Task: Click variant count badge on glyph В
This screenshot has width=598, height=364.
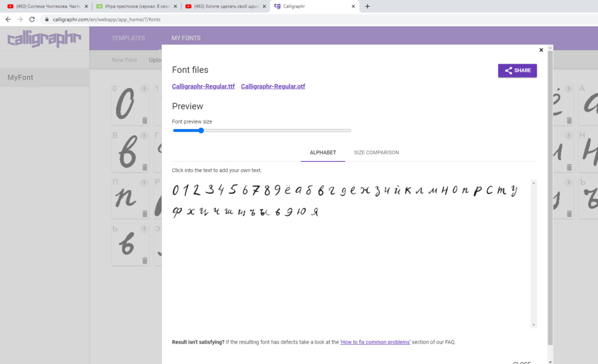Action: [x=144, y=135]
